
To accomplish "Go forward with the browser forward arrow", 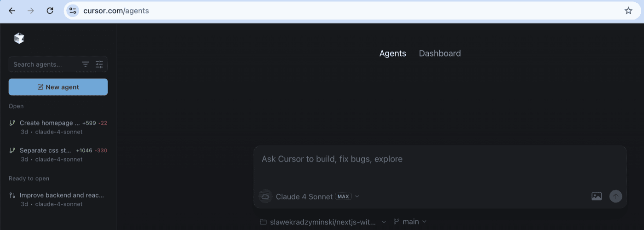I will 31,11.
